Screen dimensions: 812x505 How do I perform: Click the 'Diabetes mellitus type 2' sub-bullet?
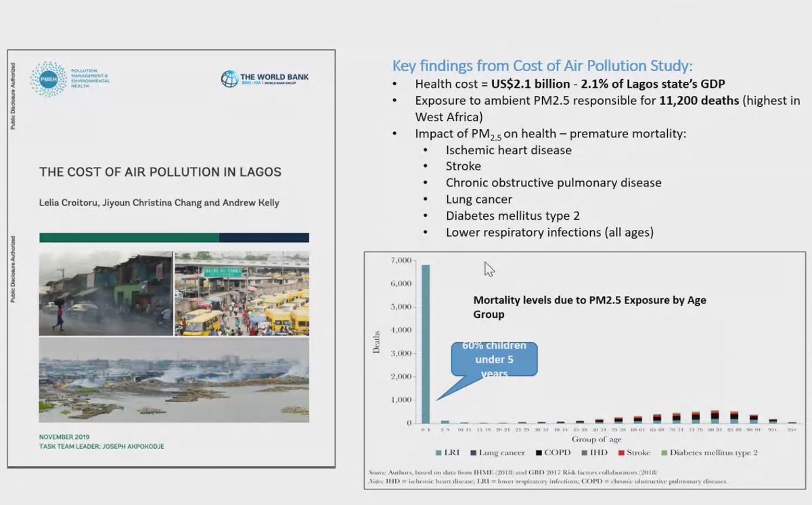[x=513, y=216]
